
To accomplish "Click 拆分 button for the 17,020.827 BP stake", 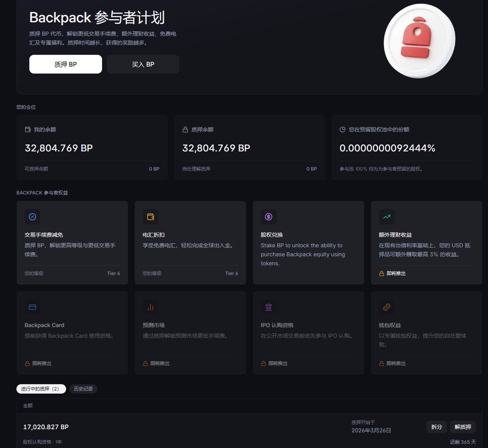I will click(x=437, y=427).
